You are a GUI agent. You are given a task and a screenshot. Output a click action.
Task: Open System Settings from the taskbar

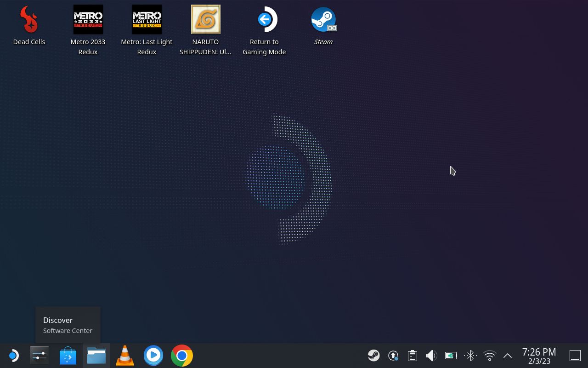pos(40,356)
